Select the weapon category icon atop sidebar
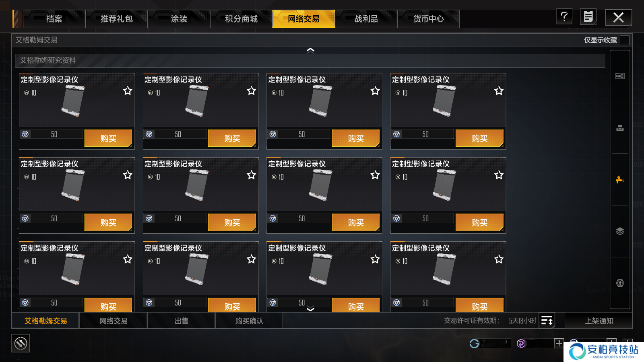The height and width of the screenshot is (362, 644). coord(620,76)
